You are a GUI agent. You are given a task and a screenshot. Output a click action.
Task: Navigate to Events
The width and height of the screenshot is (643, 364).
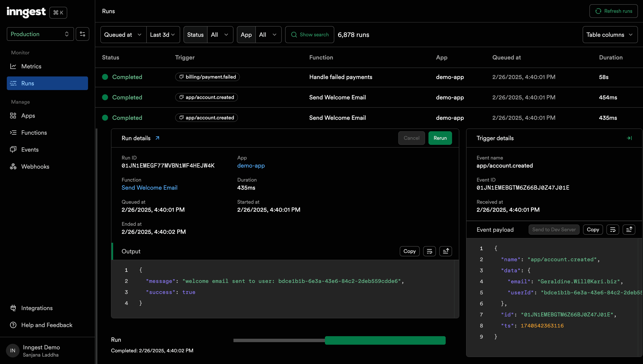tap(47, 150)
